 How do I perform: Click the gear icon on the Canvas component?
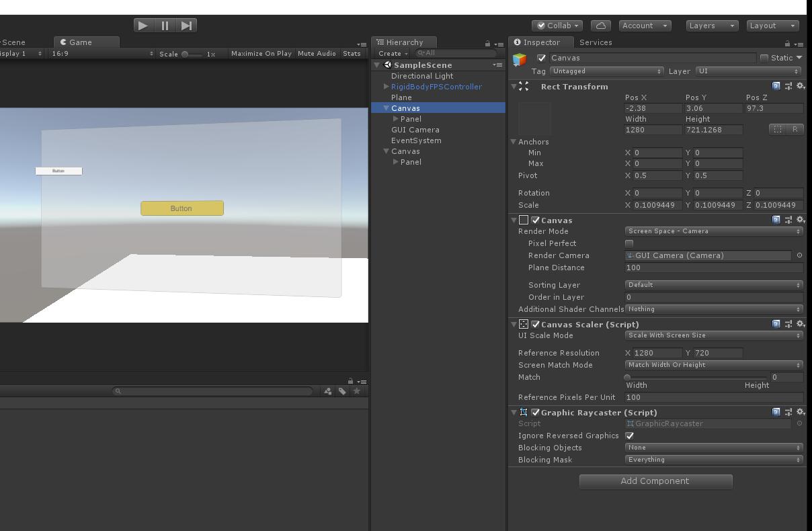tap(800, 220)
